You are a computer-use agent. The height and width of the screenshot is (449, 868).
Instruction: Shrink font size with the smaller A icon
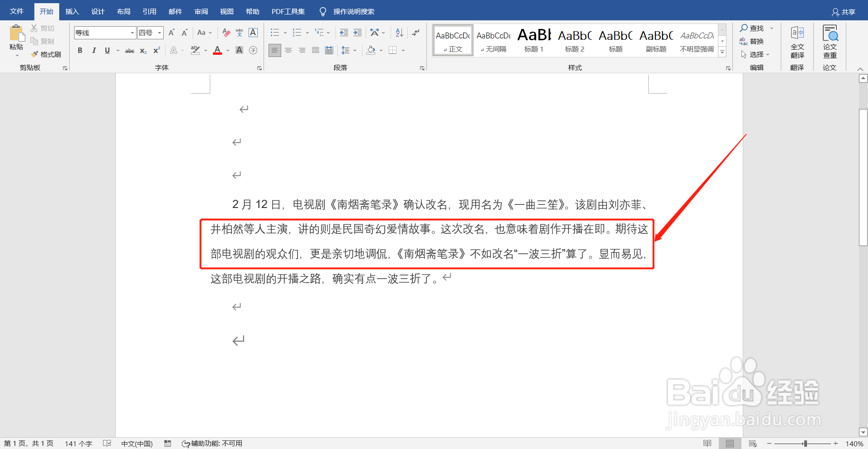point(184,33)
